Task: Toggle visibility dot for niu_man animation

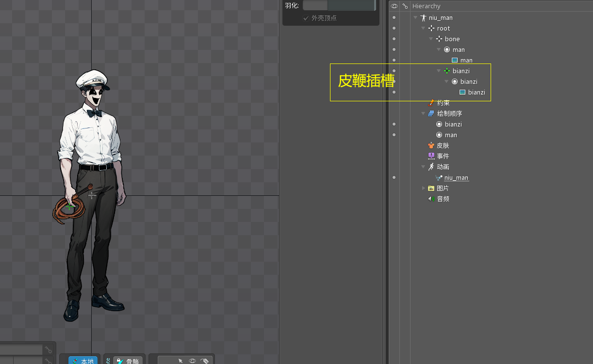Action: [394, 177]
